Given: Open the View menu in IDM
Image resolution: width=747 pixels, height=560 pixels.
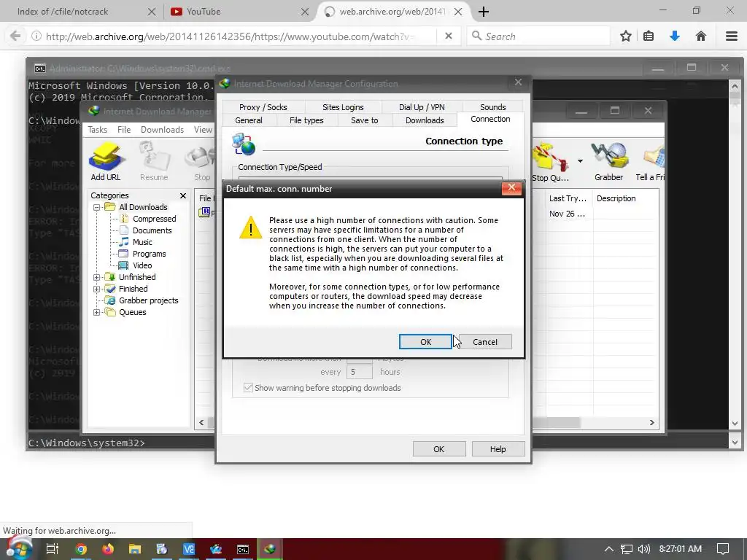Looking at the screenshot, I should click(x=203, y=130).
